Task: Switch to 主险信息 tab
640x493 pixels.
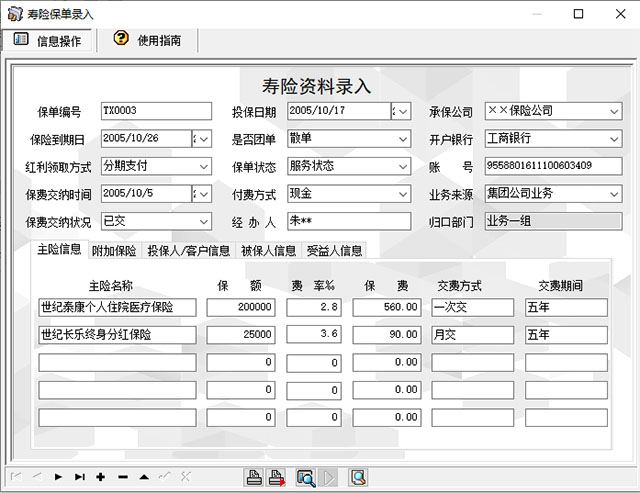Action: point(60,249)
